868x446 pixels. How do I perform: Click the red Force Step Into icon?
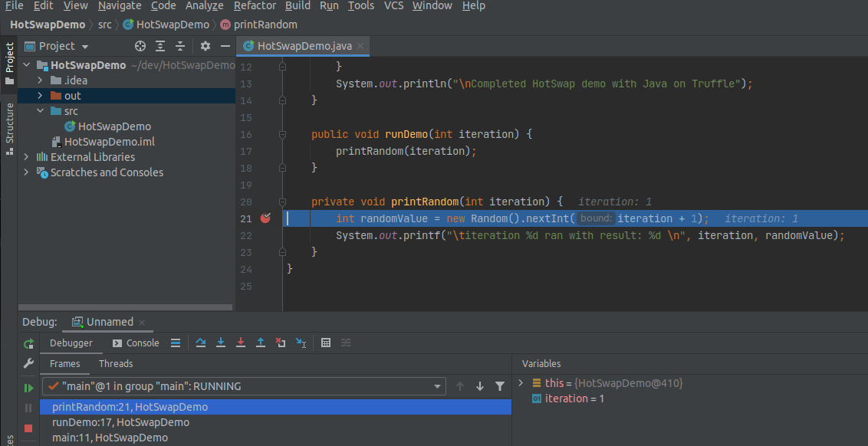coord(241,343)
